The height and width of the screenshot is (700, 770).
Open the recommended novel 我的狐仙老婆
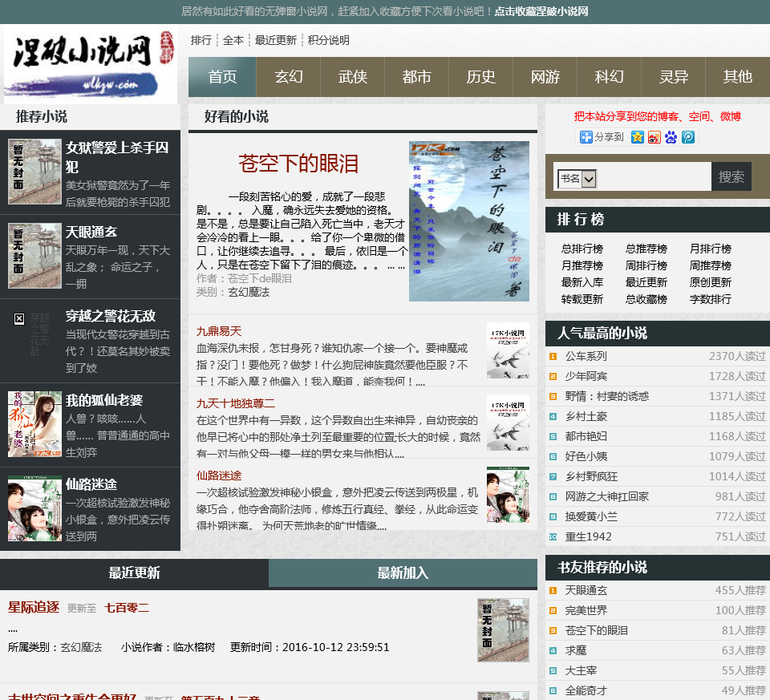click(x=104, y=400)
